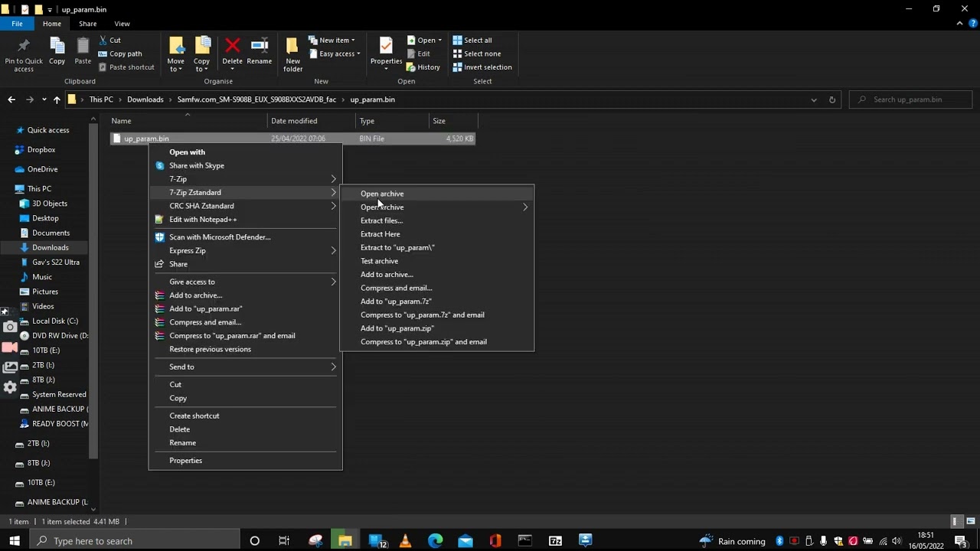Choose Extract to "up_param\"
The width and height of the screenshot is (980, 551).
tap(436, 247)
